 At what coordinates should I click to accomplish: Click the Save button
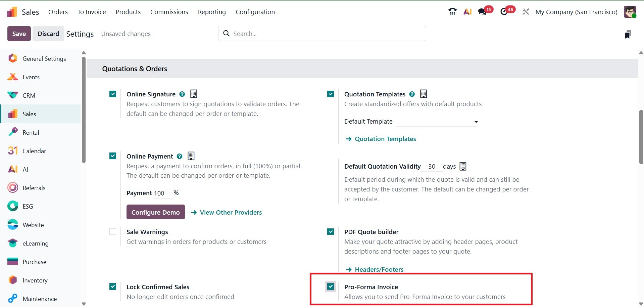[x=19, y=34]
